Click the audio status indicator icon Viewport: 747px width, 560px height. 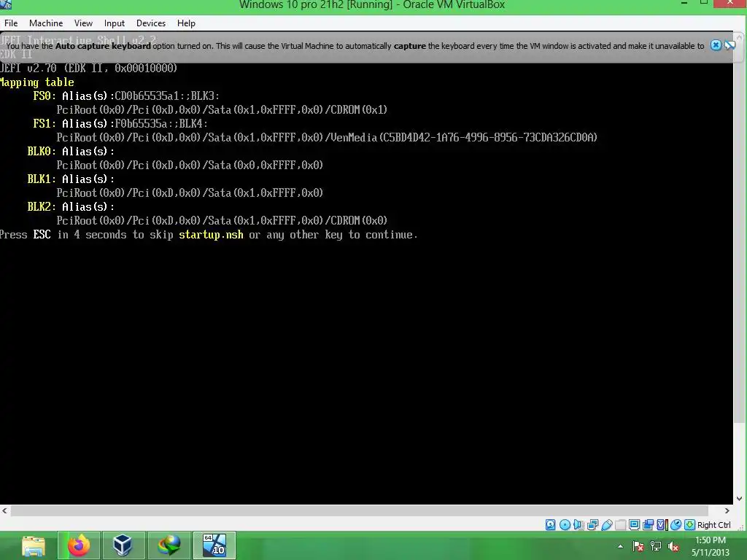(x=578, y=525)
